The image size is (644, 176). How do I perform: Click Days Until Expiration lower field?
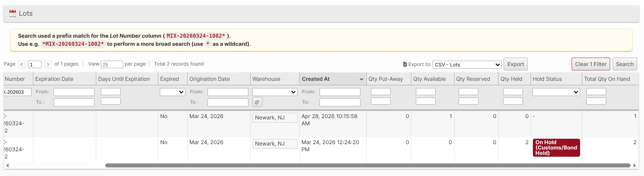pyautogui.click(x=111, y=101)
